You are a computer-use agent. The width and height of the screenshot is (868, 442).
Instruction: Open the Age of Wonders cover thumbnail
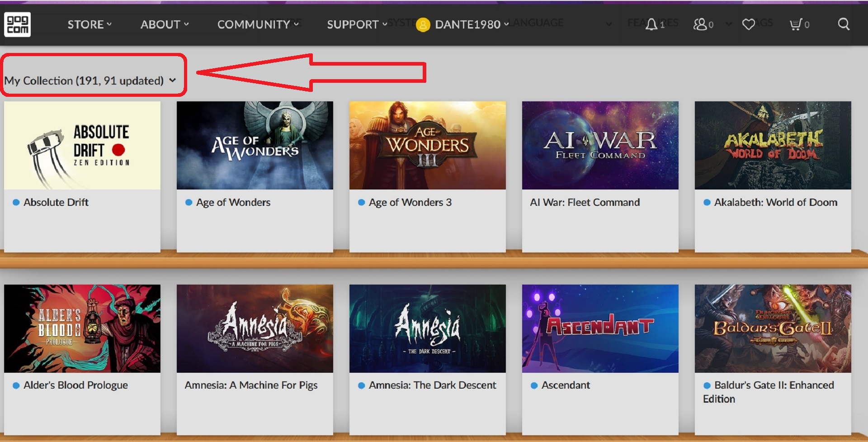[x=255, y=145]
